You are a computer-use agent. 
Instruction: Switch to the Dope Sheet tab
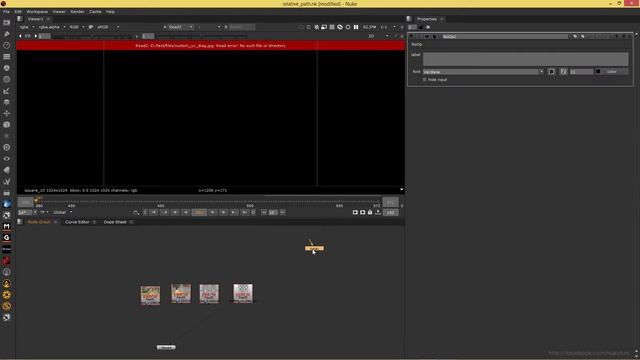point(115,222)
